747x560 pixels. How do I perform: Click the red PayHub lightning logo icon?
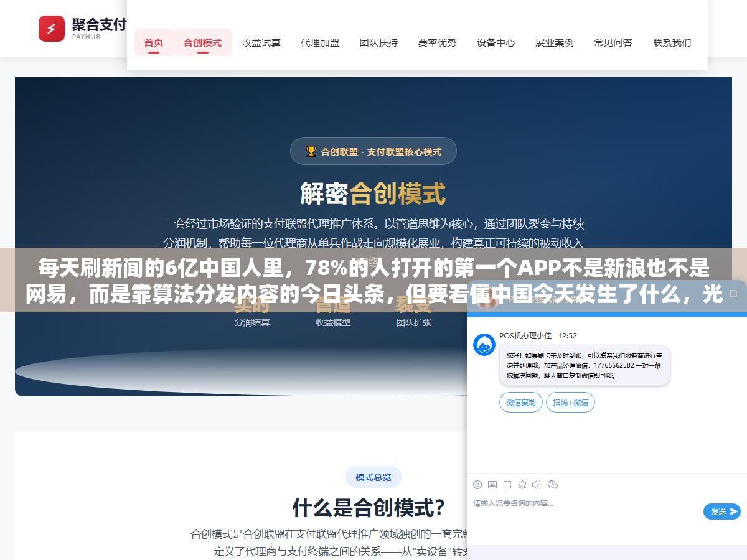[x=52, y=29]
